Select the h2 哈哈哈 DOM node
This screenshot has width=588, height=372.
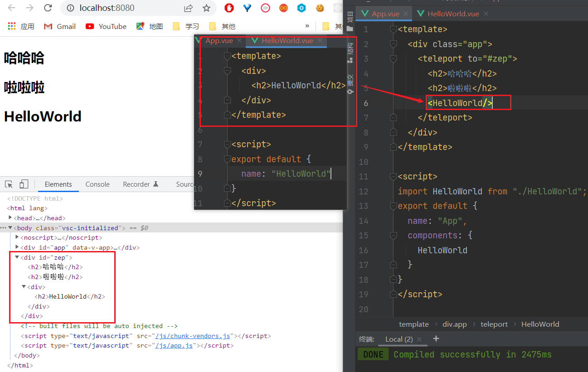click(x=55, y=267)
